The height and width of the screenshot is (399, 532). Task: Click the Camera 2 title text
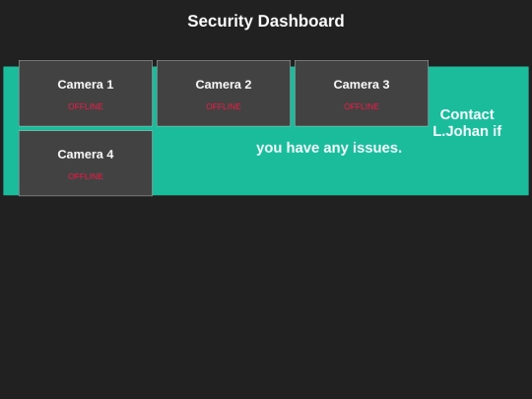tap(224, 85)
